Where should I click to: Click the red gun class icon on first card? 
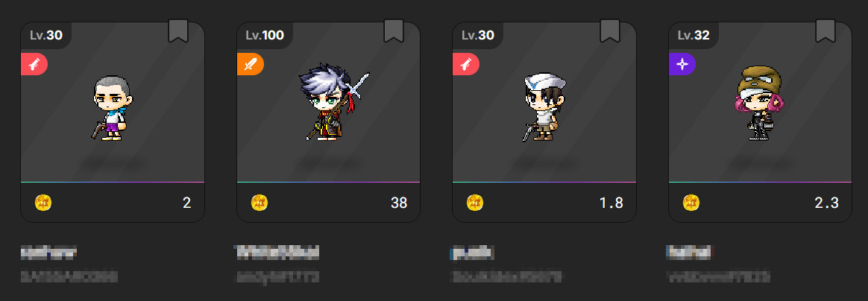click(x=34, y=64)
